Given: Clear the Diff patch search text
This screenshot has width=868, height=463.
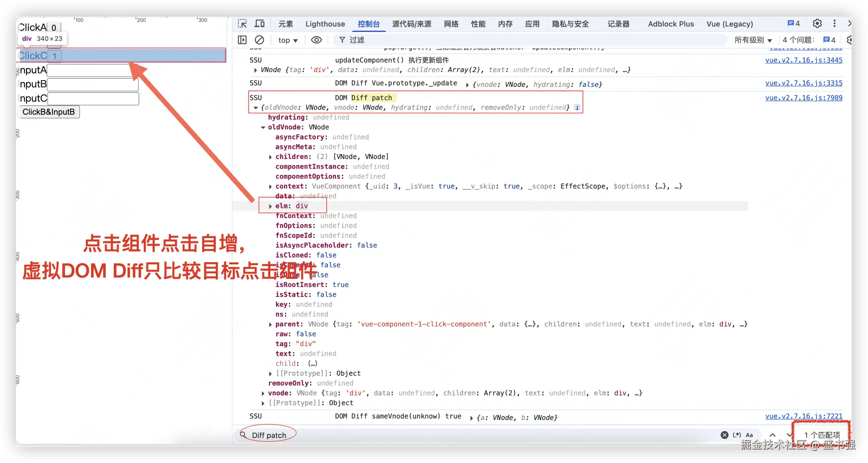Looking at the screenshot, I should click(724, 435).
